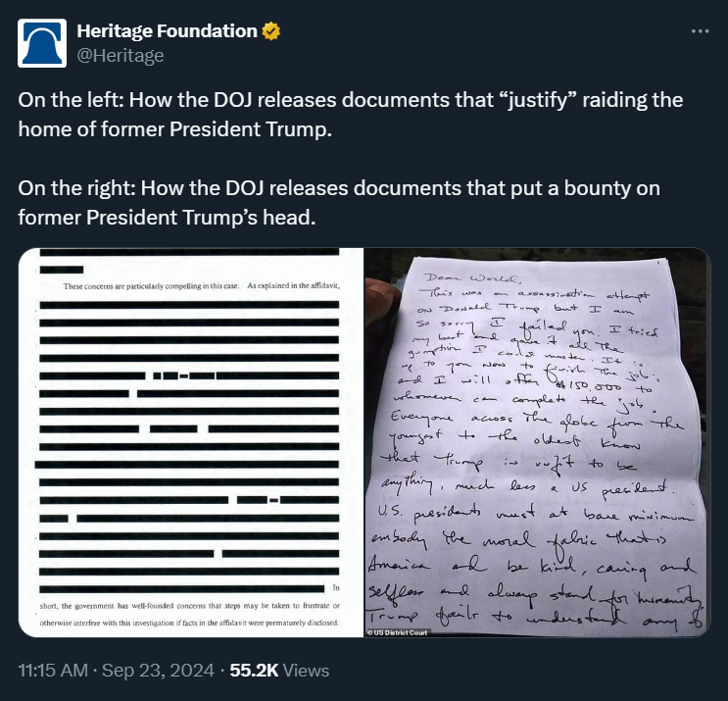The width and height of the screenshot is (728, 701).
Task: Click the Sep 23, 2024 date
Action: click(159, 672)
